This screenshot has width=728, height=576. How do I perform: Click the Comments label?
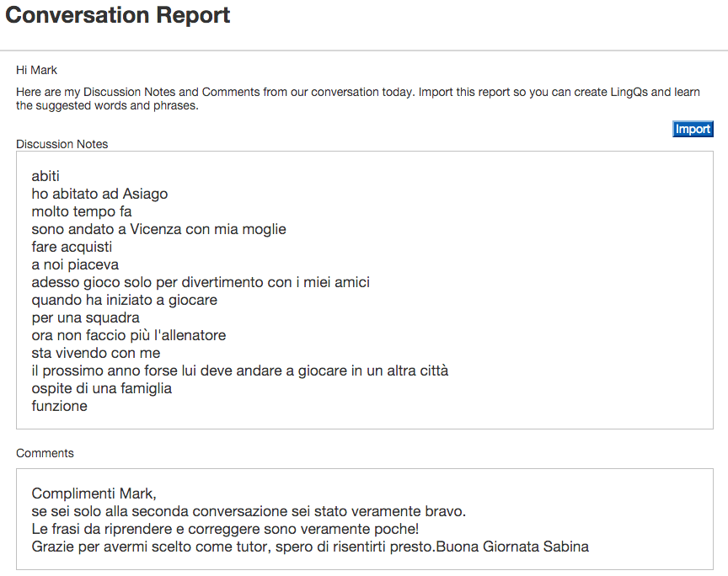coord(45,453)
